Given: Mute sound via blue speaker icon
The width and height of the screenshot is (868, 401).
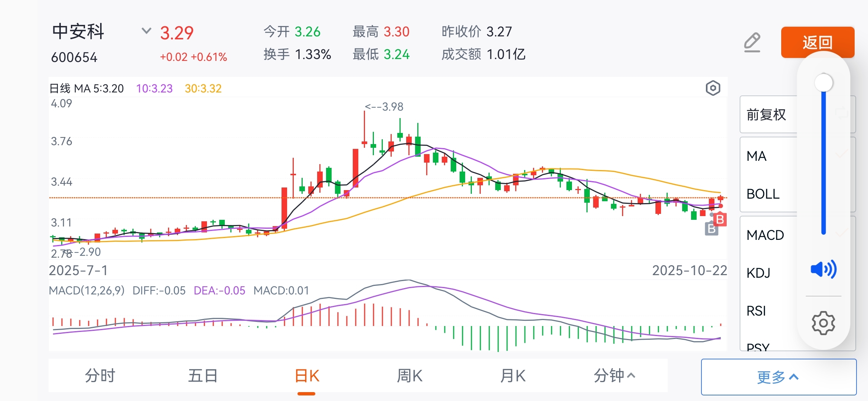Looking at the screenshot, I should point(823,269).
